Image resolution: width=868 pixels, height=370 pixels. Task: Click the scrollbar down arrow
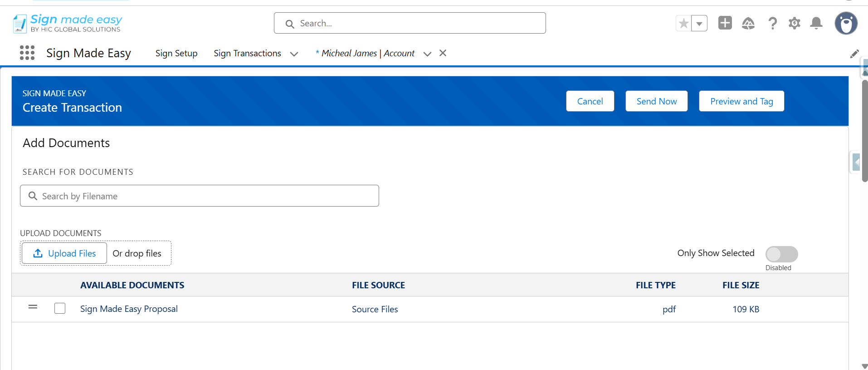(864, 366)
